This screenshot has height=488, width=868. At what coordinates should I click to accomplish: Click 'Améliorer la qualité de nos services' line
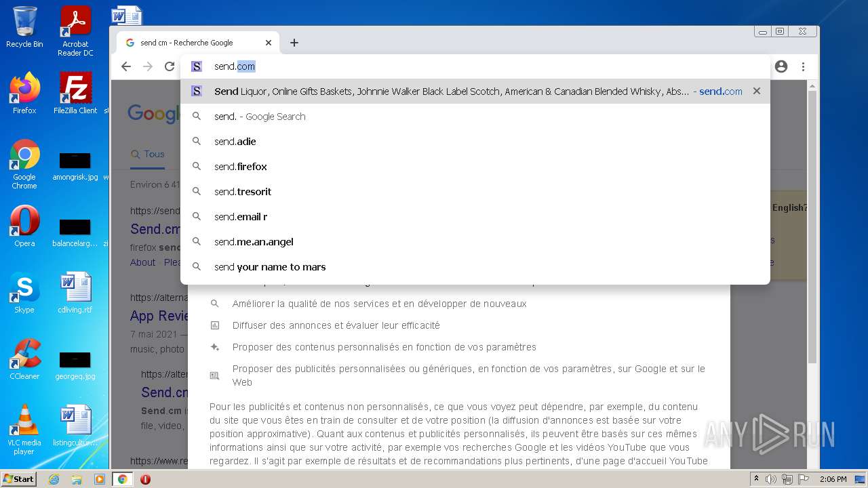pyautogui.click(x=380, y=304)
